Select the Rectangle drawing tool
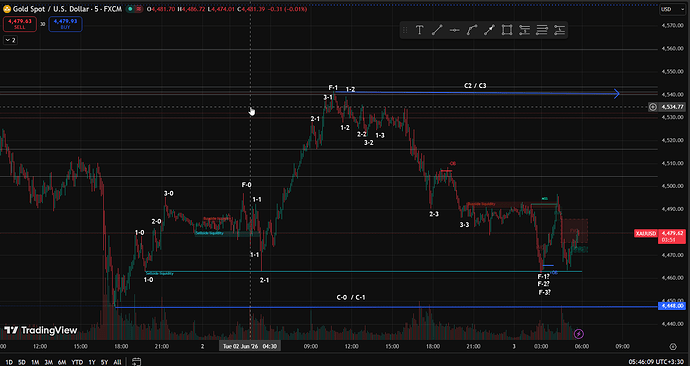 tap(507, 30)
